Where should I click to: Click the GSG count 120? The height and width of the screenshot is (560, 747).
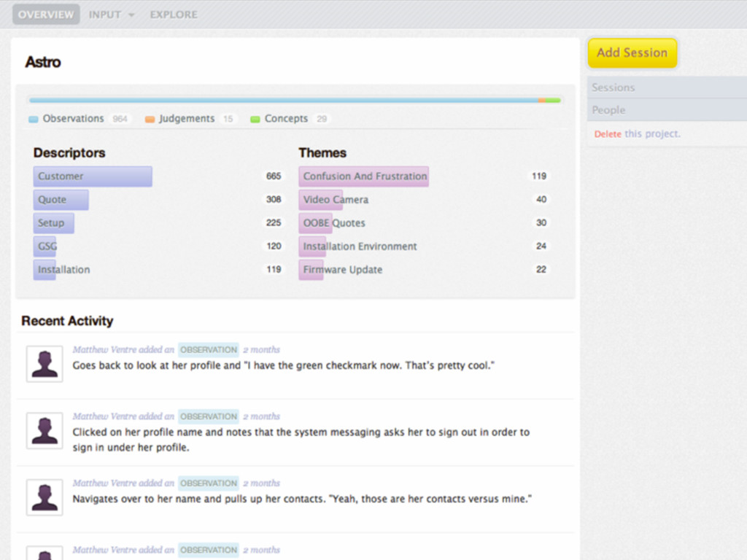click(274, 246)
